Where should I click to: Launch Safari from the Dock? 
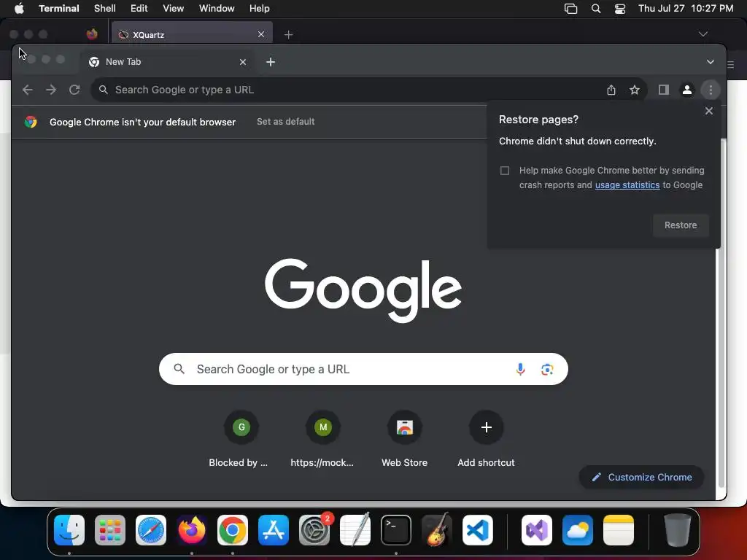[151, 530]
